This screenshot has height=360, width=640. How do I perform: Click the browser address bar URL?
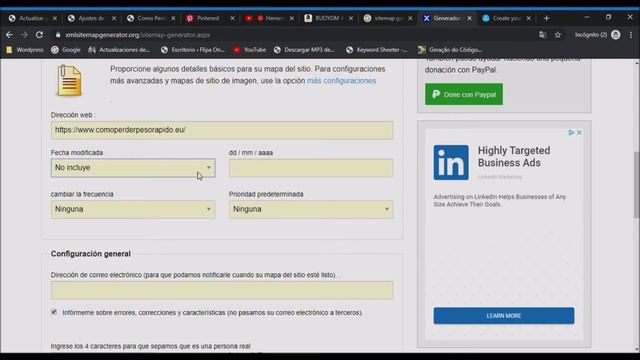pos(138,35)
